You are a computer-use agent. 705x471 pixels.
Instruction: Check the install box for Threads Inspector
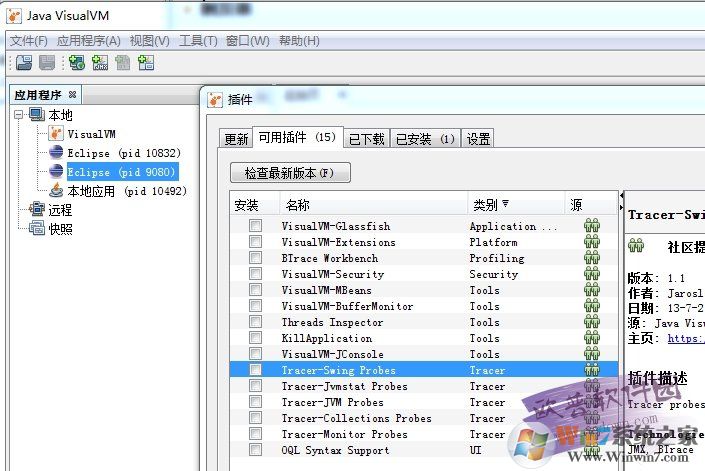tap(255, 322)
